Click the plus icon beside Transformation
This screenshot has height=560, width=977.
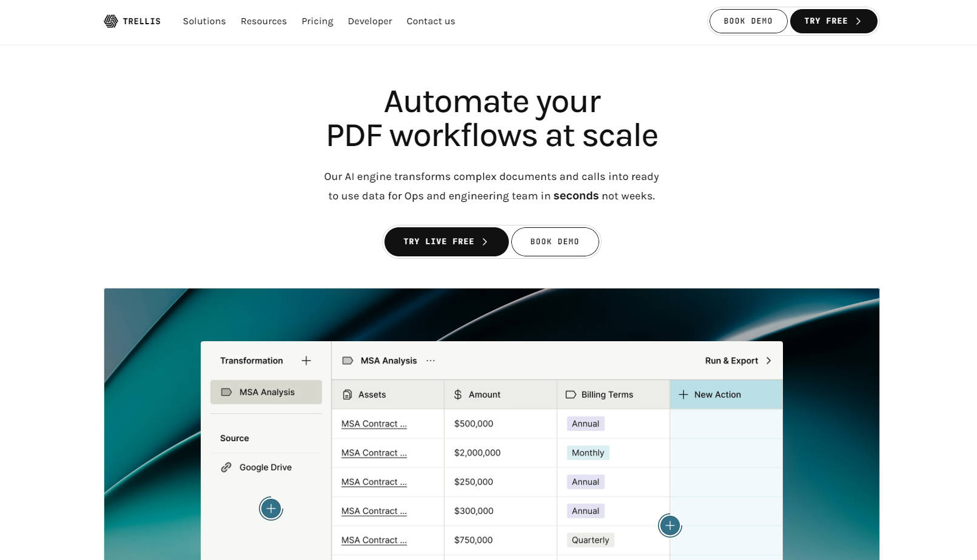pyautogui.click(x=306, y=361)
